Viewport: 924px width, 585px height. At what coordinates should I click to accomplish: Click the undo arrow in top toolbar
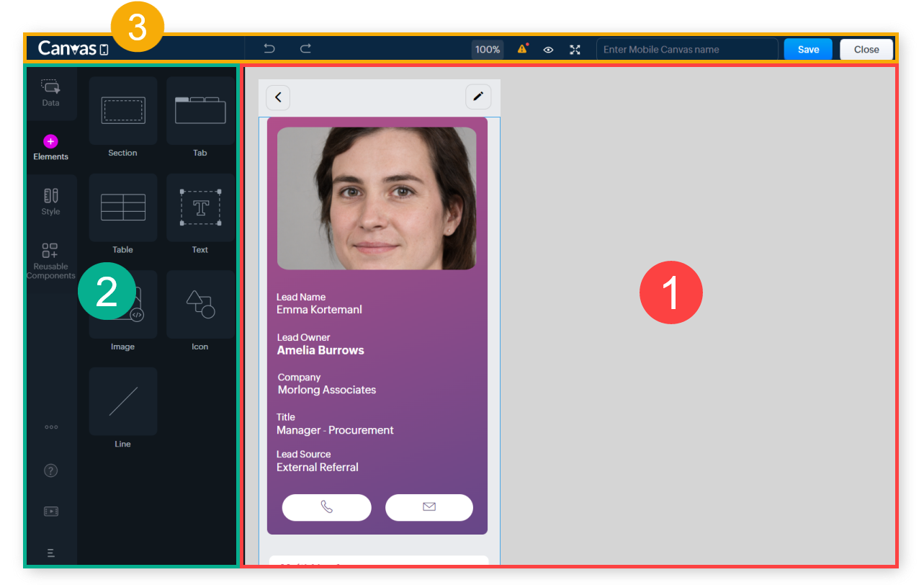tap(269, 49)
